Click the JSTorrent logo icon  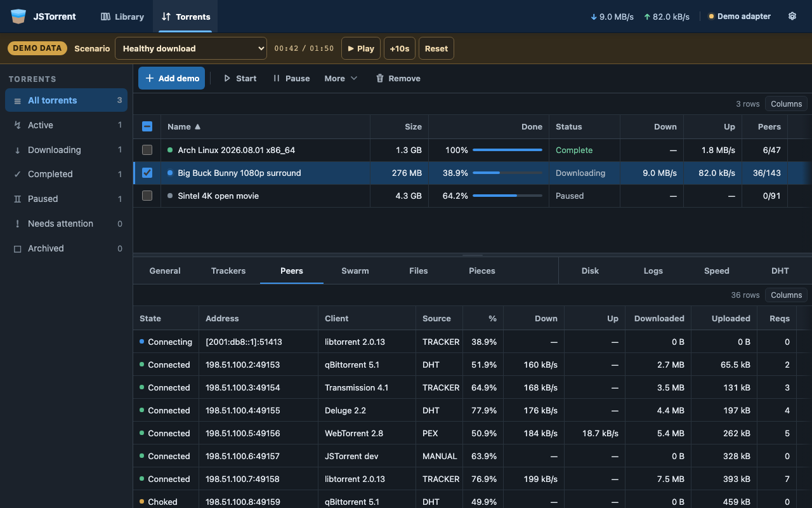pos(18,17)
